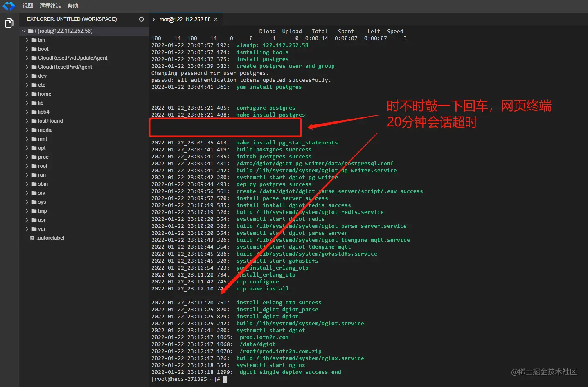Select the CloudResetPwdUpdateAgent folder name

(x=72, y=58)
